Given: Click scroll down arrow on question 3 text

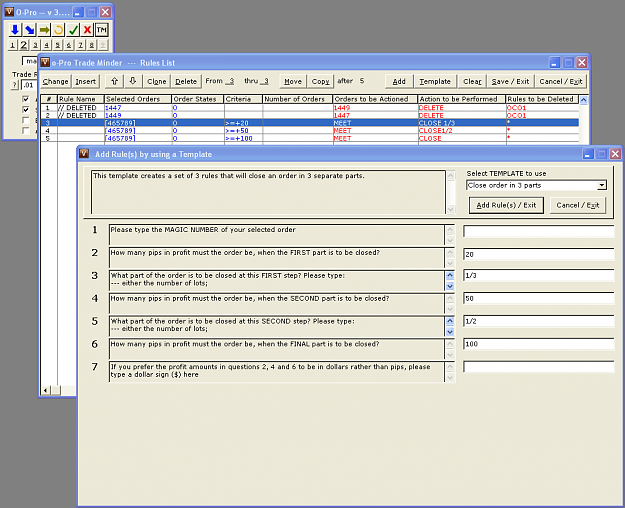Looking at the screenshot, I should coord(450,286).
